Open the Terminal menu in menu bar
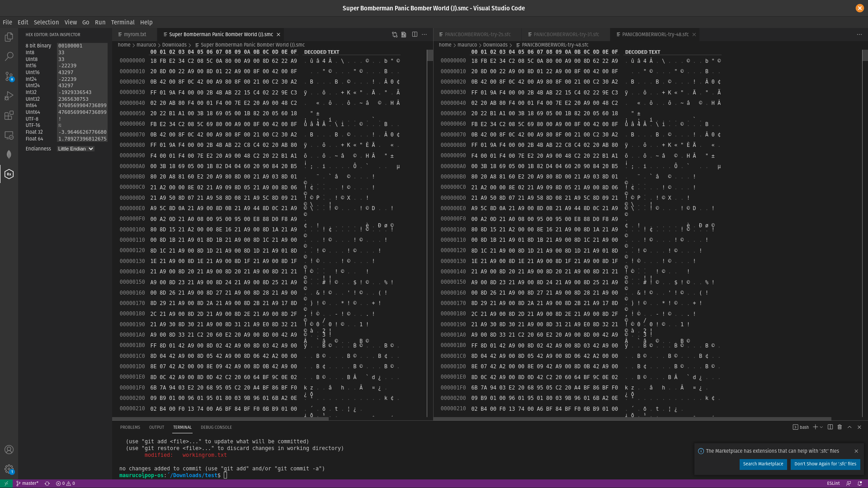 pyautogui.click(x=123, y=22)
